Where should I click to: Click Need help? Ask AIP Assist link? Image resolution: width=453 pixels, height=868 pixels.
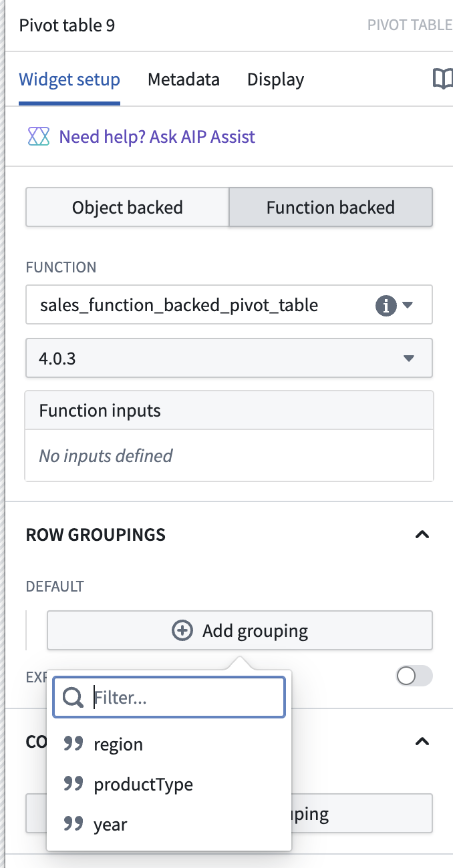[157, 137]
